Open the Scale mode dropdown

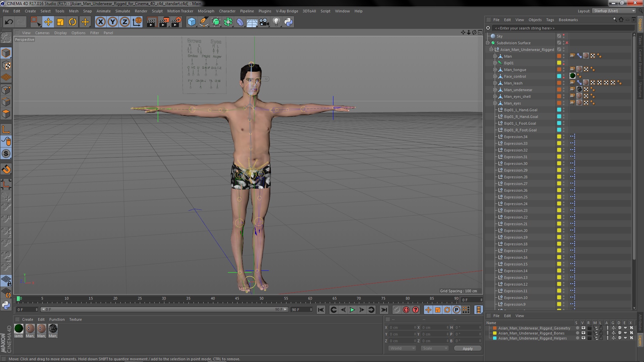click(435, 348)
